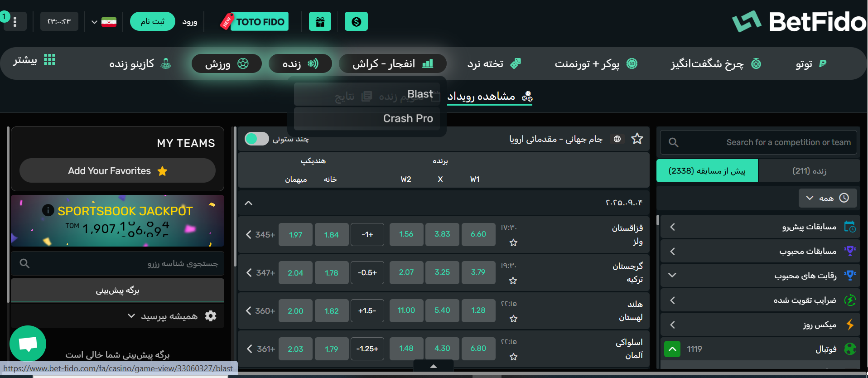Click the ۲۳:۰۰:۲۳ clock display
This screenshot has height=378, width=868.
pos(59,21)
